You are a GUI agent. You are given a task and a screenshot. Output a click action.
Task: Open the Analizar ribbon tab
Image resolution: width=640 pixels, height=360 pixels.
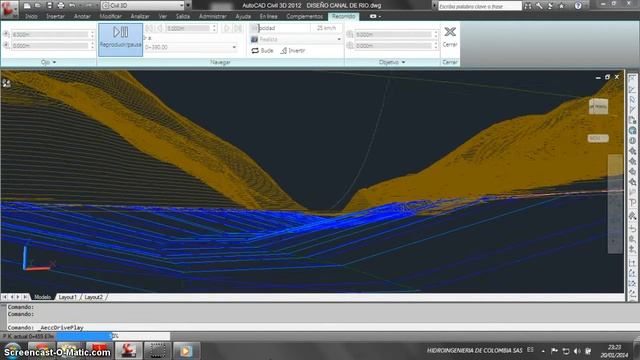coord(140,16)
